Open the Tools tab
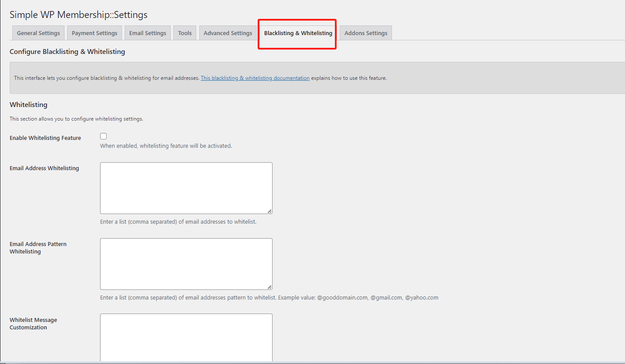 [184, 32]
